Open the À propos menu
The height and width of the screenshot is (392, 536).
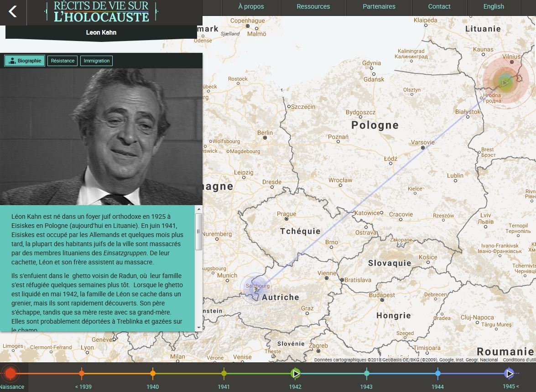[251, 6]
